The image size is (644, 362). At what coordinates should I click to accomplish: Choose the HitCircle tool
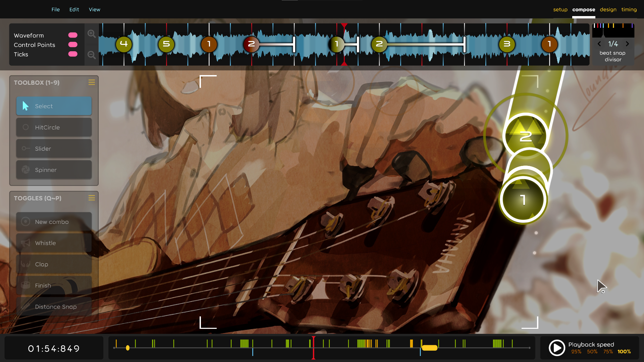click(54, 127)
